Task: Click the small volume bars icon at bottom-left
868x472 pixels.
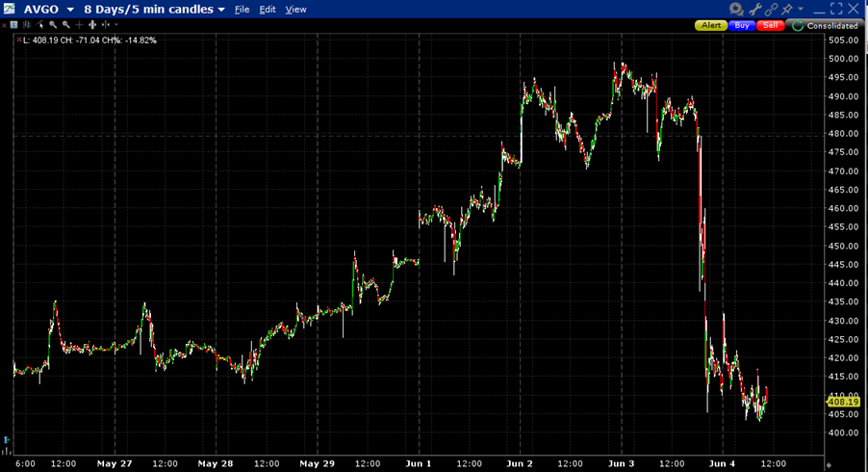Action: point(6,451)
